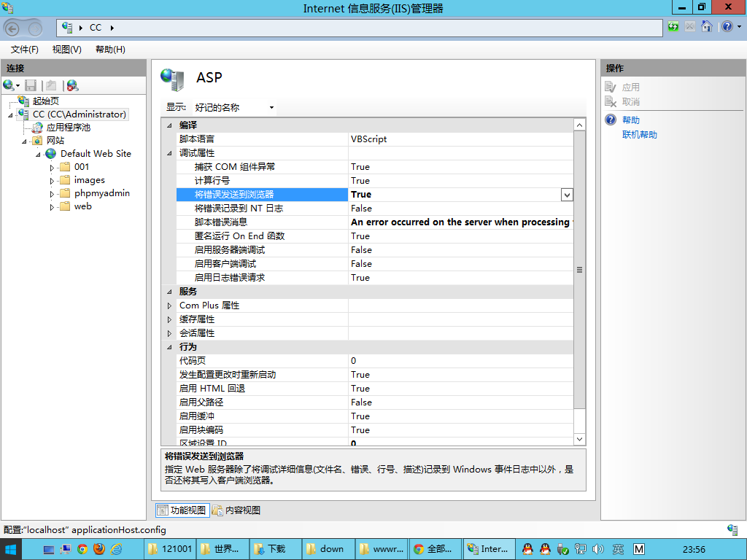Expand the phpmyadmin folder node
Viewport: 747px width, 560px height.
coord(52,194)
